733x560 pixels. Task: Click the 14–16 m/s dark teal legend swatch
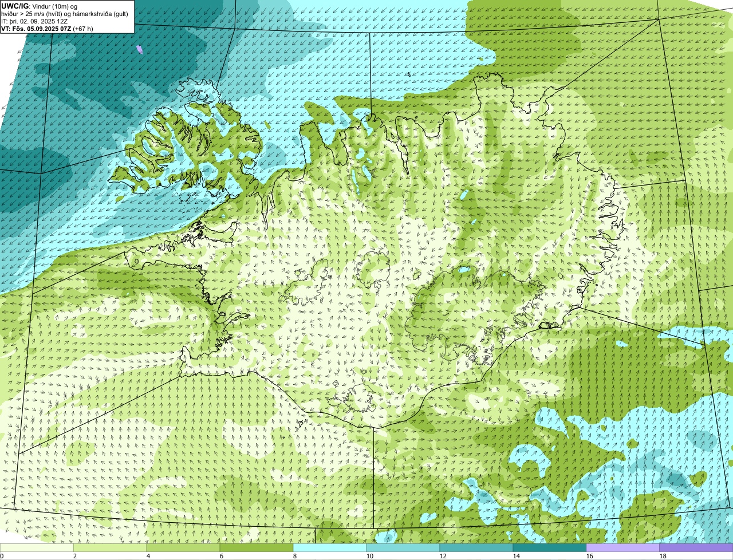(550, 547)
